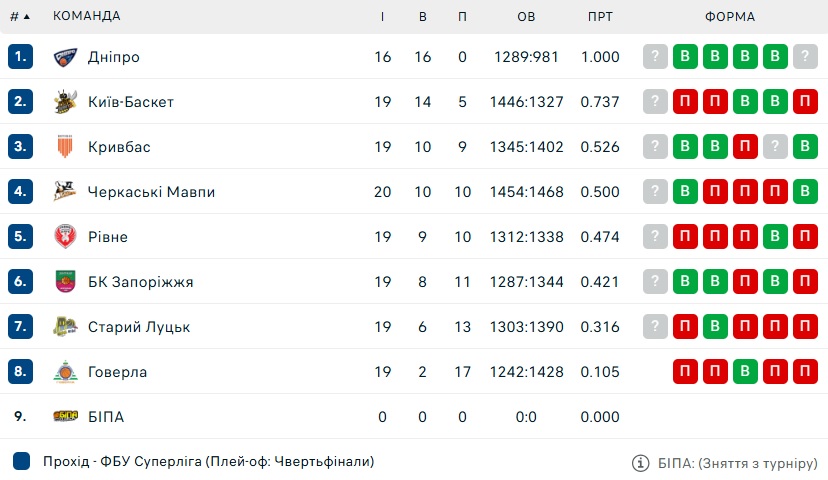Click Кривбас's only loss form badge
The height and width of the screenshot is (480, 828).
pyautogui.click(x=745, y=146)
